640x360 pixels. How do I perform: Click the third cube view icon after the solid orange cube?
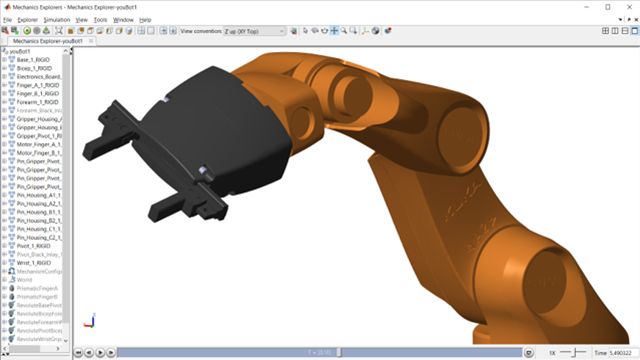point(90,31)
